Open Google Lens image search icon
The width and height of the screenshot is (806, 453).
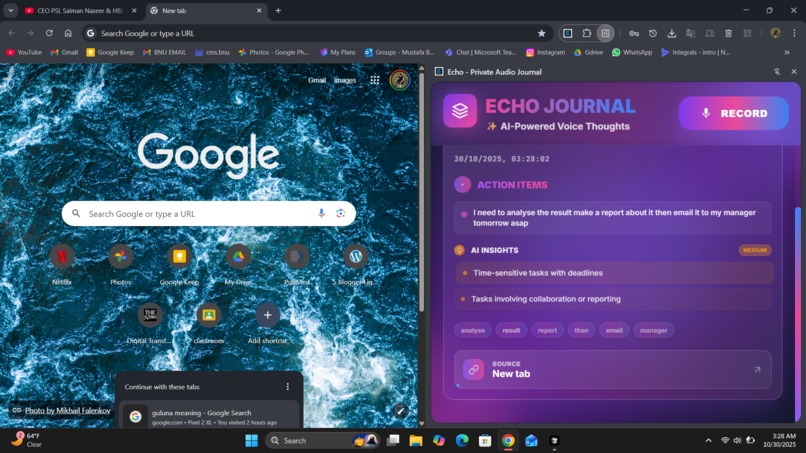[340, 213]
